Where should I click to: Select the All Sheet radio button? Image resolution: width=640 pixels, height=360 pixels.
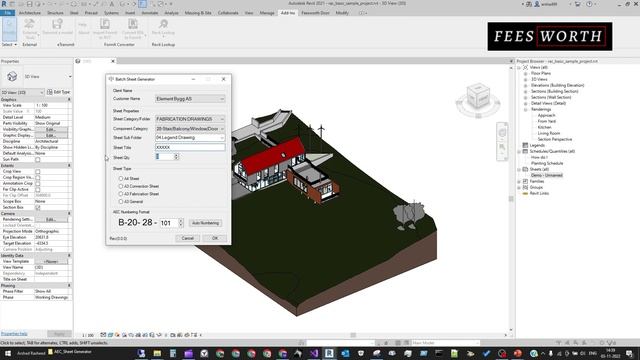[x=121, y=178]
